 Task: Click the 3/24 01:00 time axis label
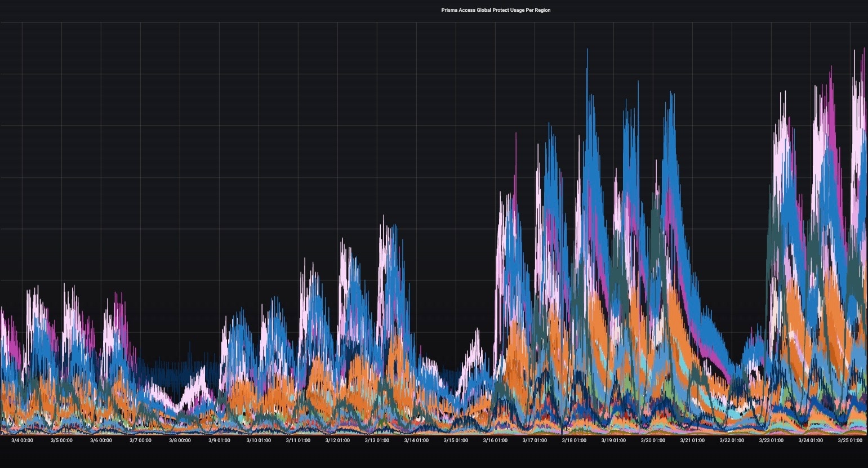pyautogui.click(x=811, y=440)
